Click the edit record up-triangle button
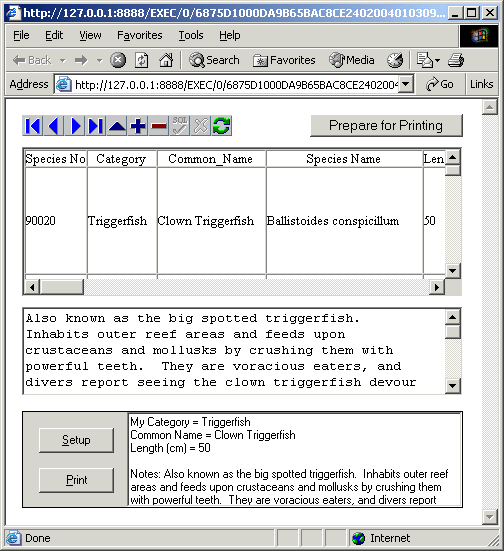Image resolution: width=504 pixels, height=551 pixels. click(x=117, y=126)
